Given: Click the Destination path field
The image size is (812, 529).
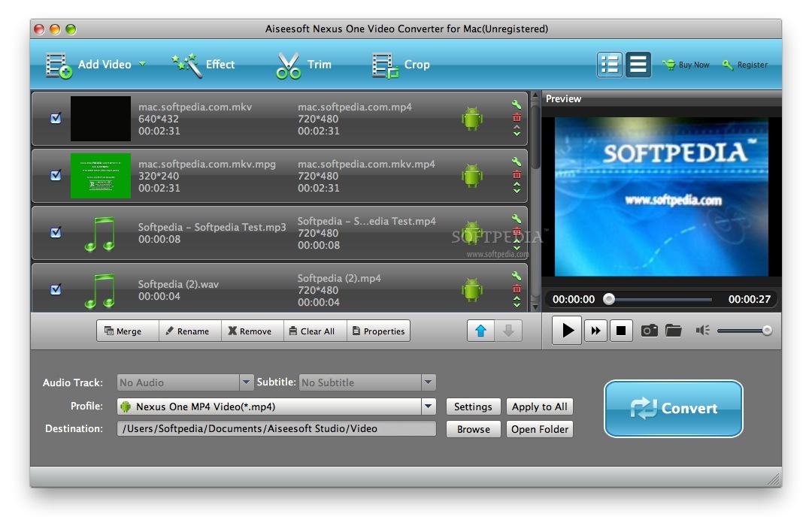Looking at the screenshot, I should coord(277,428).
